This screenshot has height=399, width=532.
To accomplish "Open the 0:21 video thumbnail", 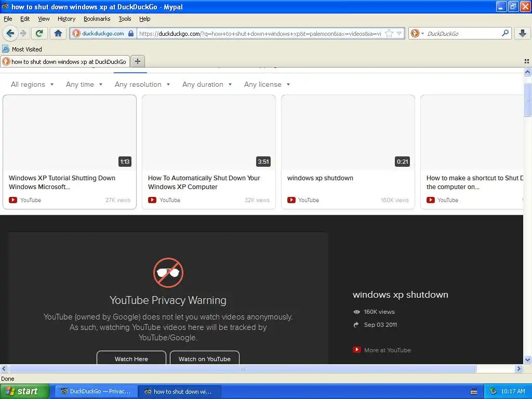I will 348,132.
